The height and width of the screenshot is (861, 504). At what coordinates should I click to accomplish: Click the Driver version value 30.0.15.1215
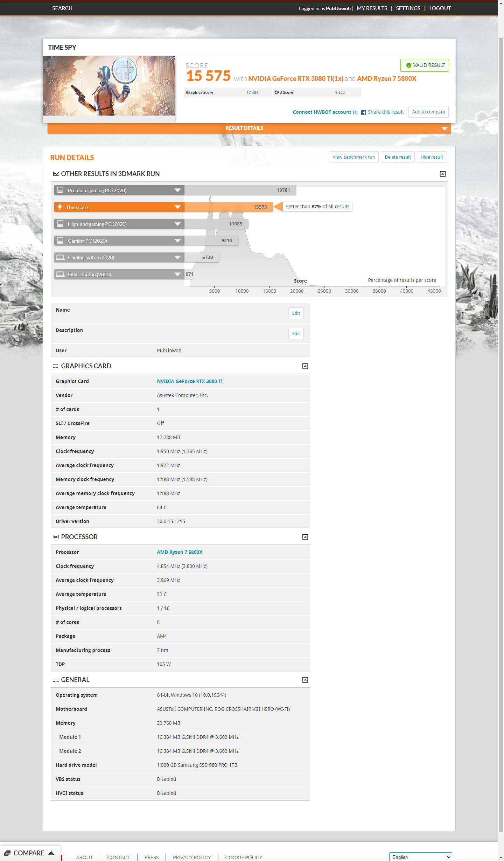pyautogui.click(x=171, y=521)
